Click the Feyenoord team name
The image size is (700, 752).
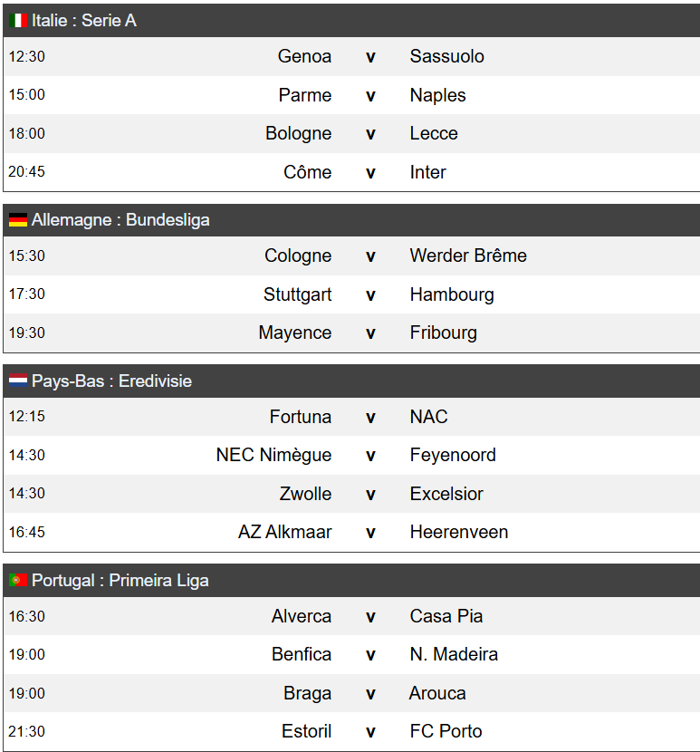pos(453,455)
